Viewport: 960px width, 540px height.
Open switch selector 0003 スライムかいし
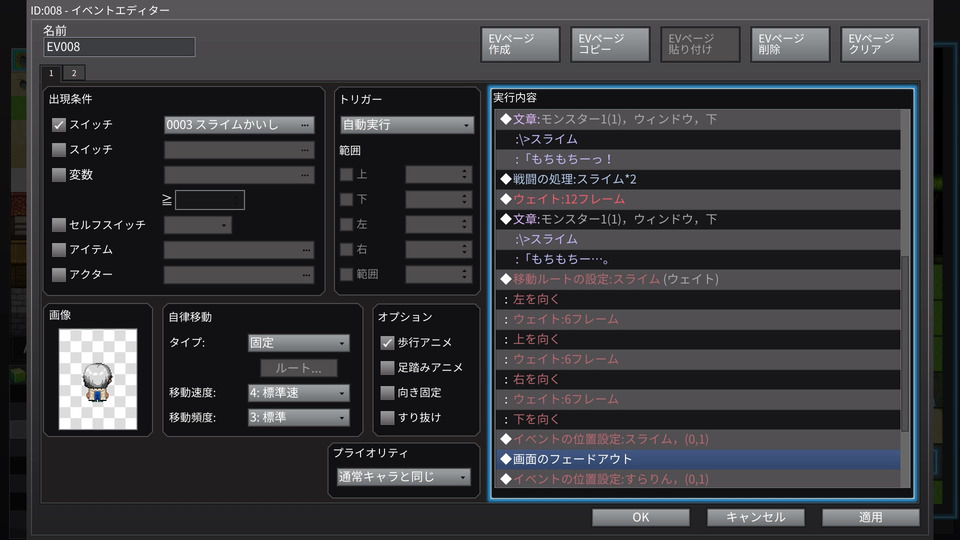[x=239, y=125]
